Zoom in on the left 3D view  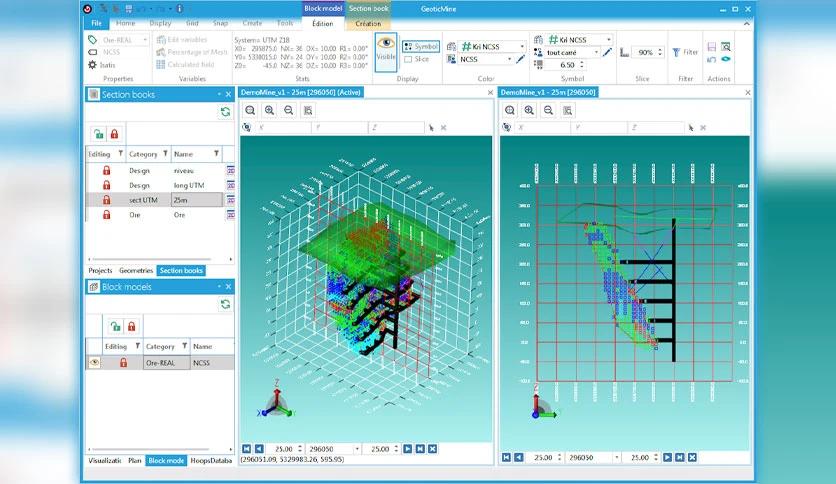[269, 110]
